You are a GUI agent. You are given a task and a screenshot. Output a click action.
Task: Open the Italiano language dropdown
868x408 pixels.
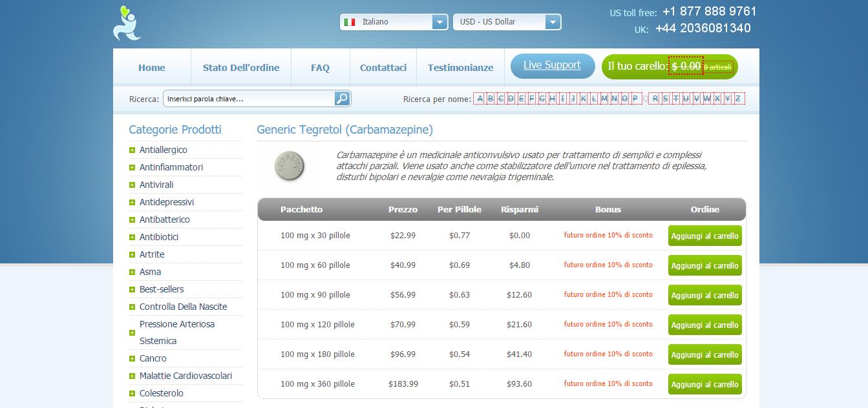pos(394,22)
